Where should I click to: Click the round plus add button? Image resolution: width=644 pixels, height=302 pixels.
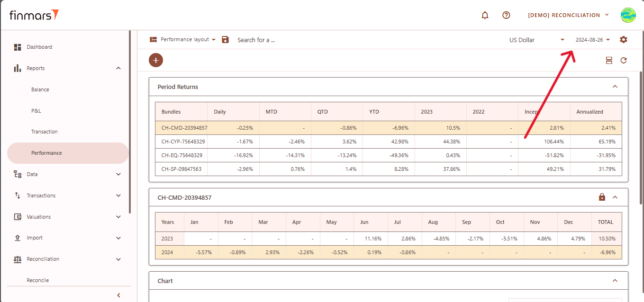[156, 60]
